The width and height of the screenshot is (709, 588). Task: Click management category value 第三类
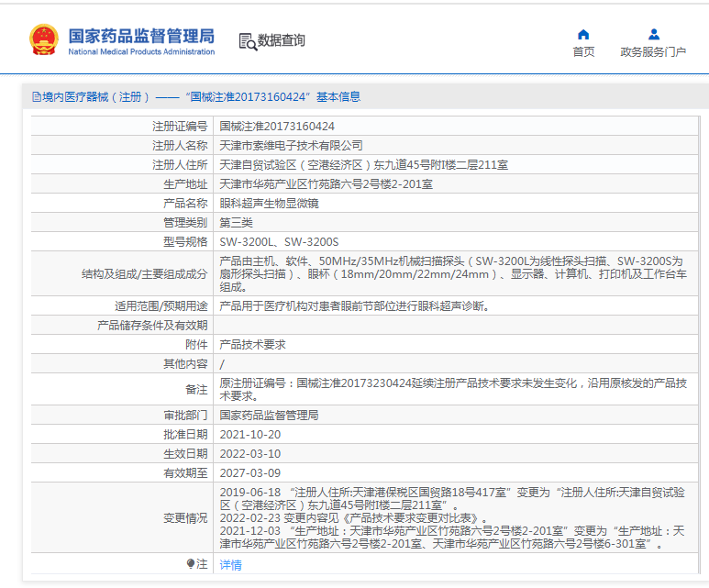point(236,223)
